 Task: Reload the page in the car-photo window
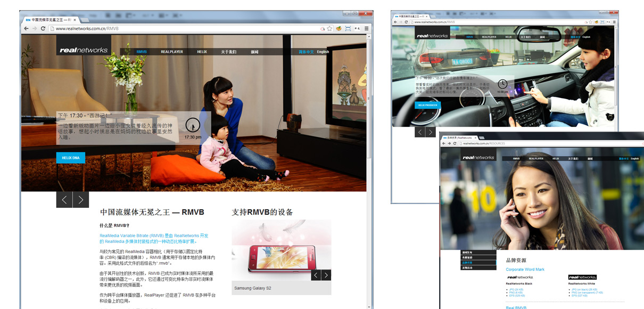click(406, 22)
